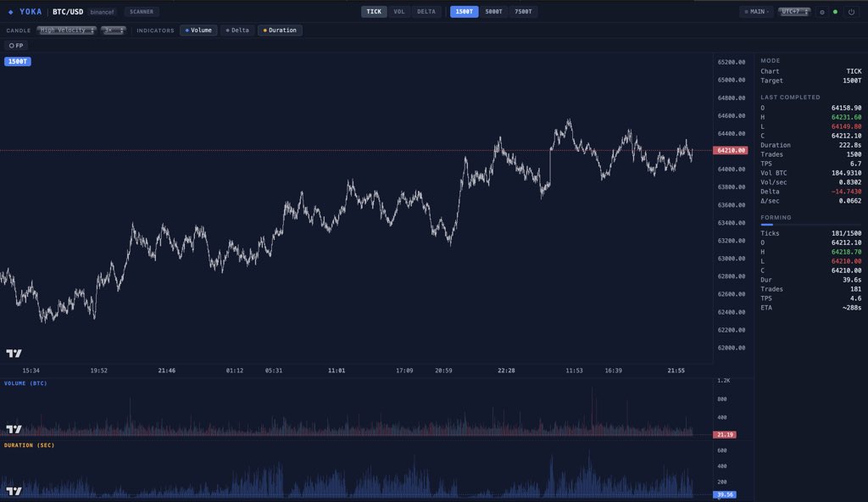
Task: Click the last completed TPS value 6.7
Action: click(x=856, y=164)
